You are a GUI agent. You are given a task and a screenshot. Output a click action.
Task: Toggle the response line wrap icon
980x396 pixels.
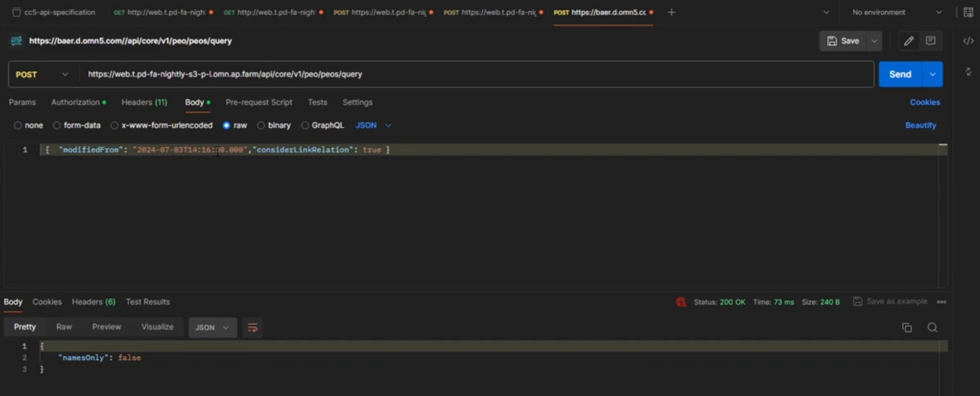(253, 328)
